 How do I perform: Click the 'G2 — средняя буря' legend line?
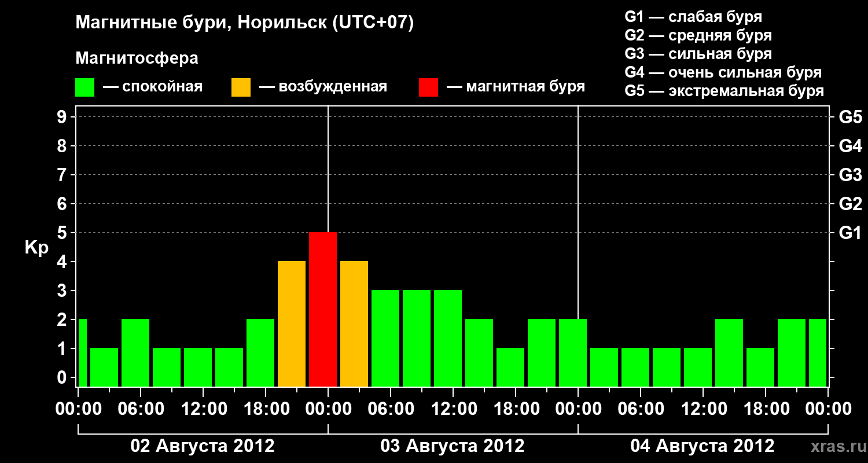pos(698,35)
